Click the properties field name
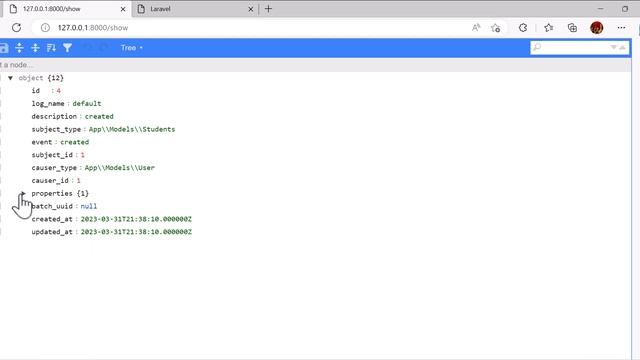 point(52,193)
